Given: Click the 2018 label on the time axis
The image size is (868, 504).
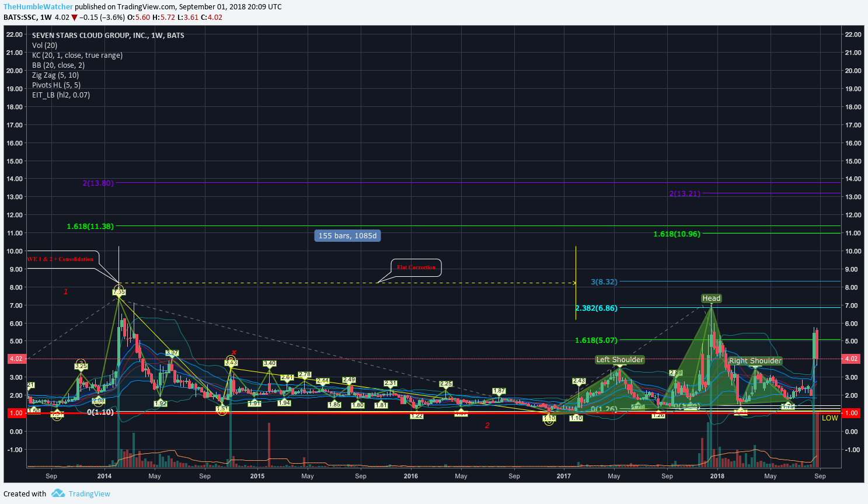Looking at the screenshot, I should coord(717,476).
